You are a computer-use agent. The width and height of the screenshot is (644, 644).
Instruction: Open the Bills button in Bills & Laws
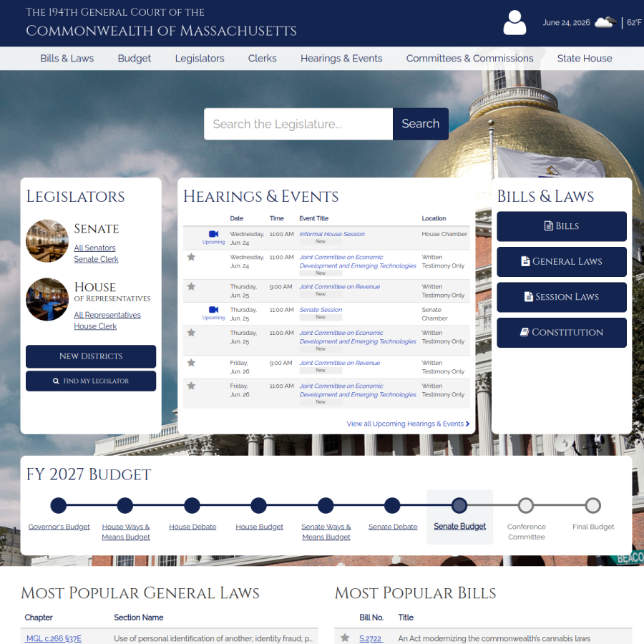(x=562, y=226)
